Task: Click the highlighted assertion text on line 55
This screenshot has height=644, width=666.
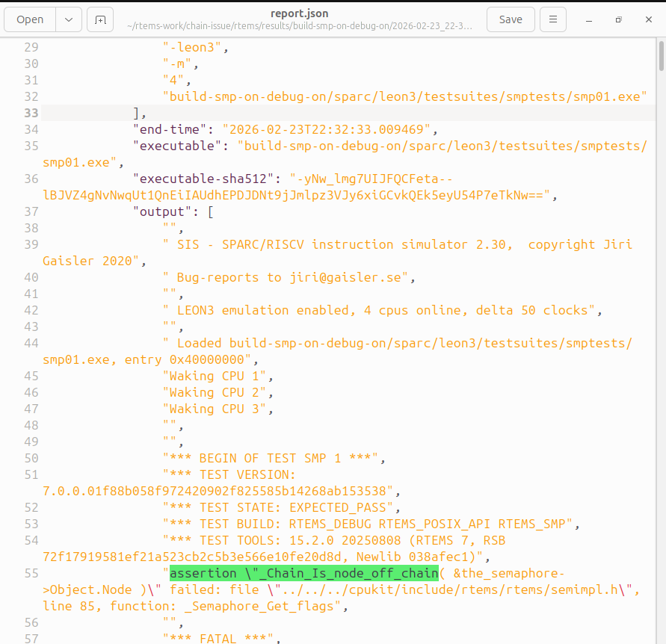Action: coord(303,573)
